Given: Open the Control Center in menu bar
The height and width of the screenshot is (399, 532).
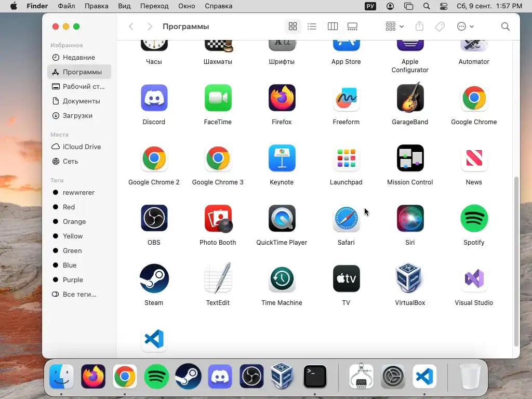Looking at the screenshot, I should tap(444, 6).
